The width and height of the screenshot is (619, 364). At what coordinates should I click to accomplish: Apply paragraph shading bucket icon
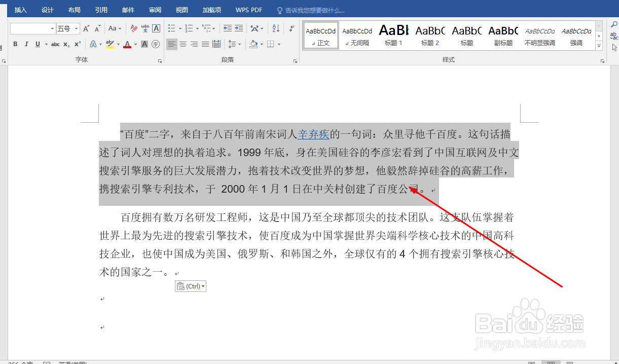coord(253,45)
